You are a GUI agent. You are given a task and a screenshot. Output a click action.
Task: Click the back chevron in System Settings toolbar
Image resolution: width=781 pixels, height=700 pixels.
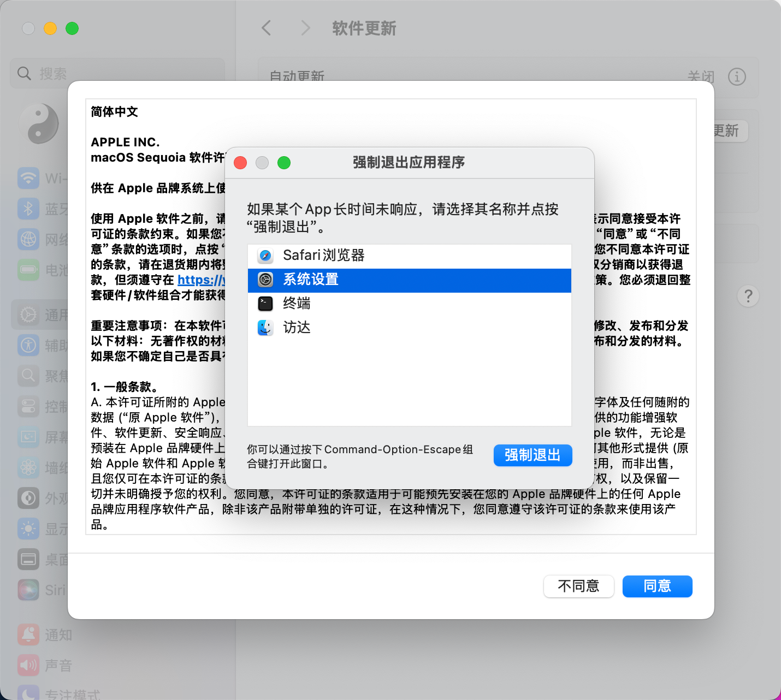267,28
